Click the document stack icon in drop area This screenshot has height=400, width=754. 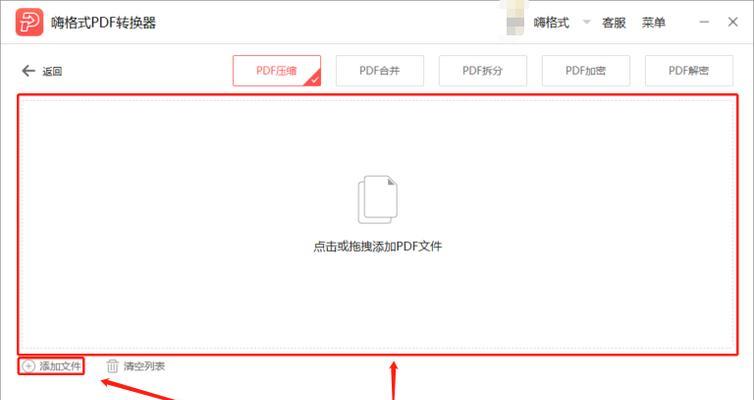pyautogui.click(x=377, y=200)
